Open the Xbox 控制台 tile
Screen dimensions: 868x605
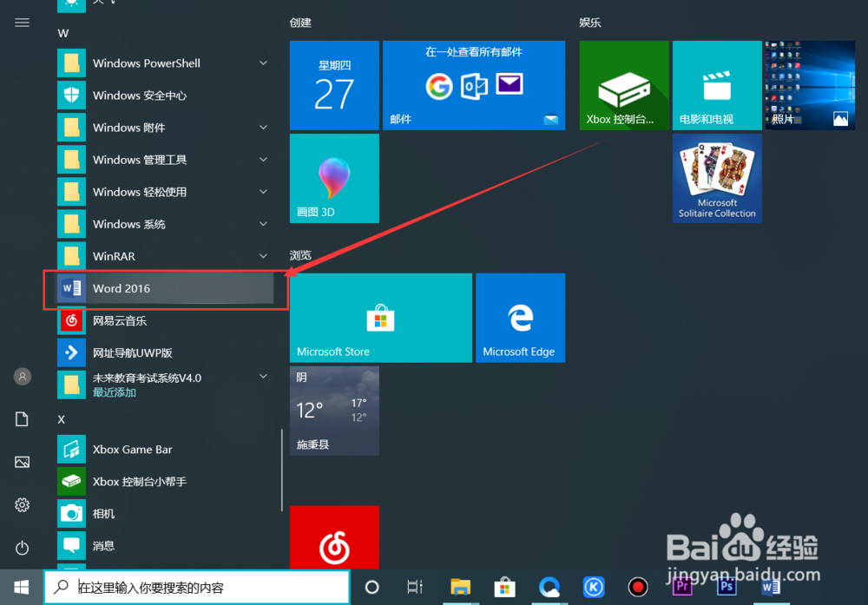tap(624, 85)
